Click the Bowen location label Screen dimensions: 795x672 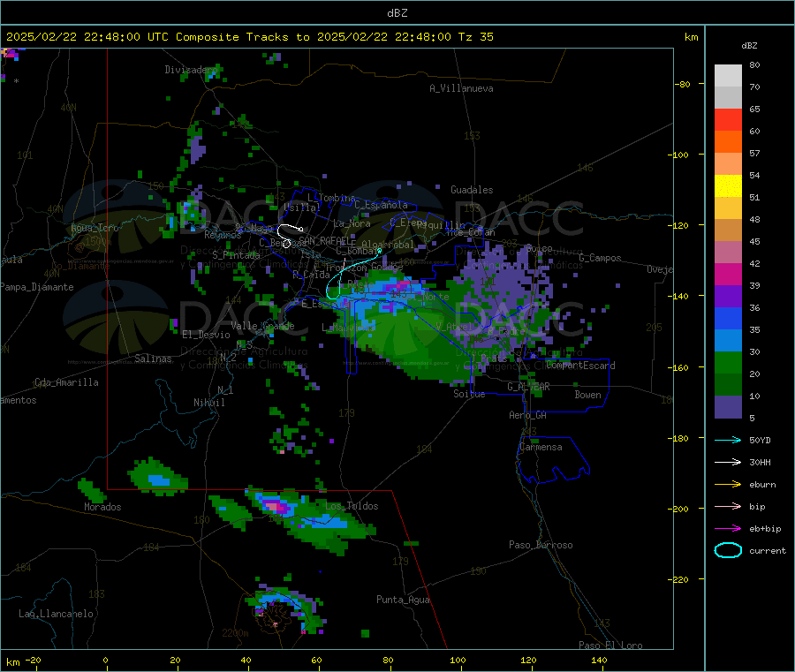tap(587, 395)
